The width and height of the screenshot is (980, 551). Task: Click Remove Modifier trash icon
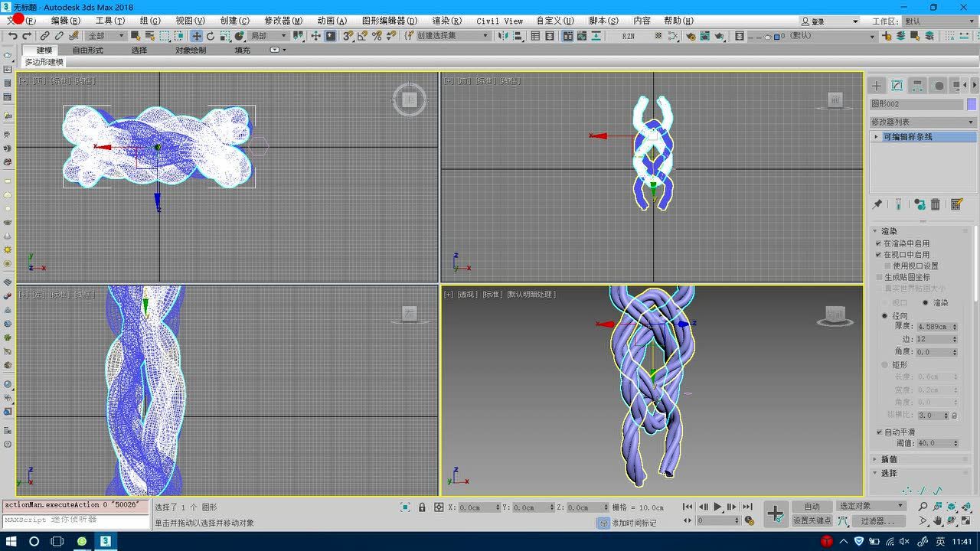(936, 204)
